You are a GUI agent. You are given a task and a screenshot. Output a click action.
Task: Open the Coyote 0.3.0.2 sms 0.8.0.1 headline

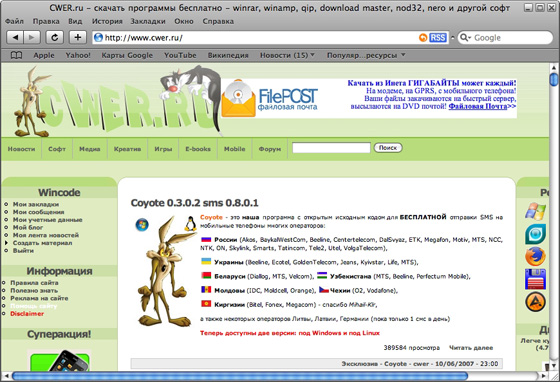194,203
